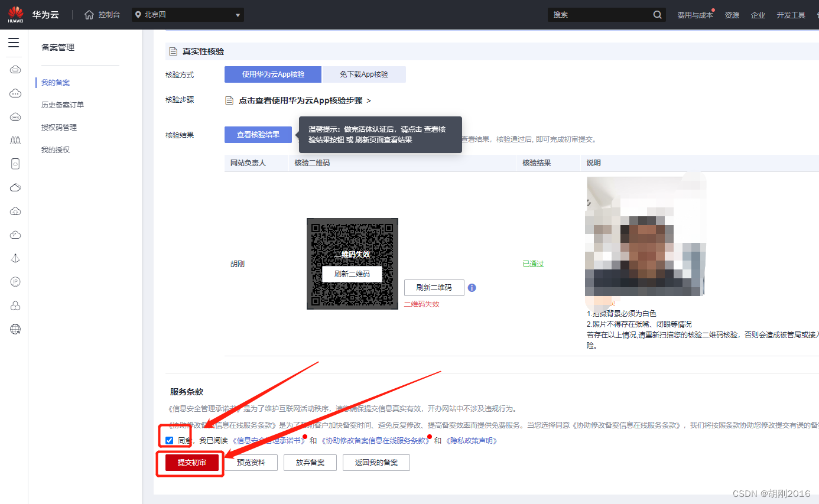819x504 pixels.
Task: Click the cloud with three dots sidebar icon
Action: [16, 93]
